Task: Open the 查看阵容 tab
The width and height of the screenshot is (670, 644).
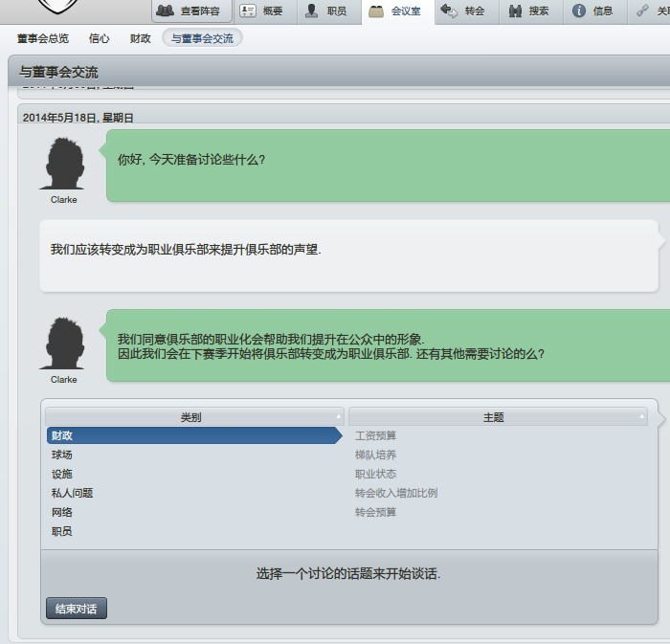Action: tap(191, 11)
